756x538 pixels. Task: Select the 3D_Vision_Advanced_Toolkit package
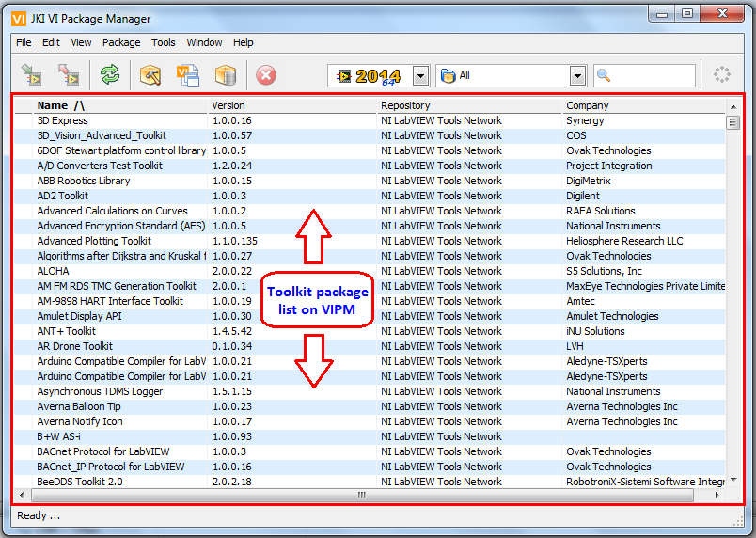[x=370, y=135]
